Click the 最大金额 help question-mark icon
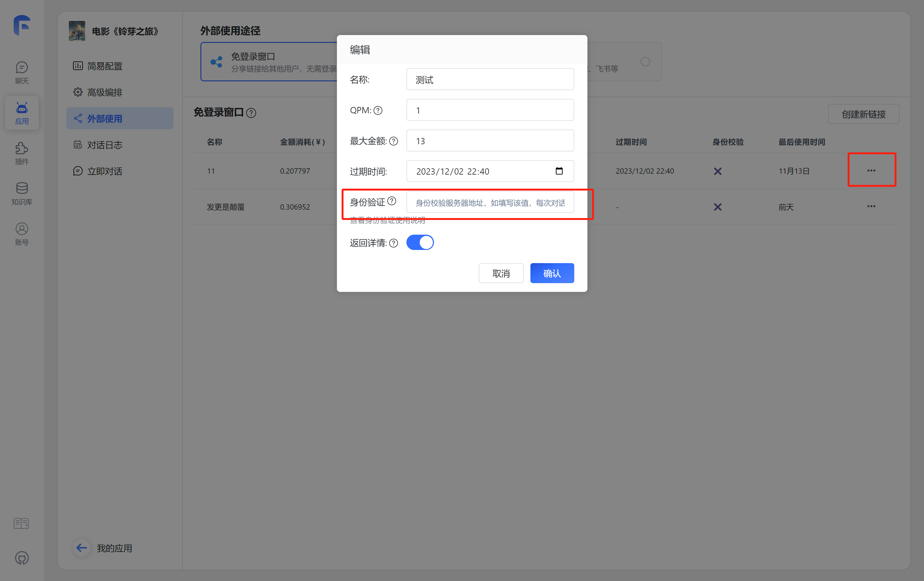This screenshot has width=924, height=581. (x=393, y=141)
